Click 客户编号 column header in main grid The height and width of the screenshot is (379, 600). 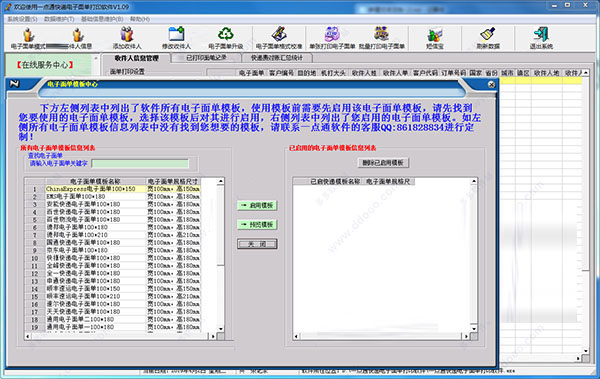tap(281, 73)
